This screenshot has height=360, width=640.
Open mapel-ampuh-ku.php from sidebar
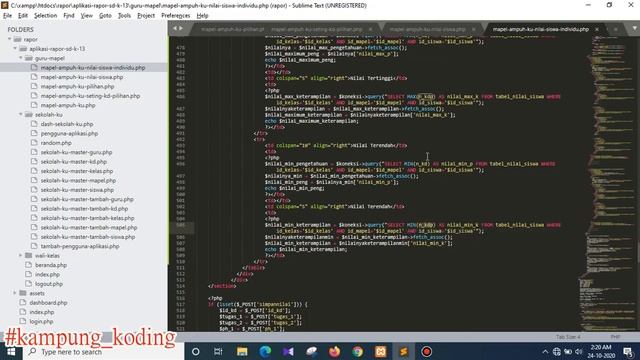click(x=68, y=105)
